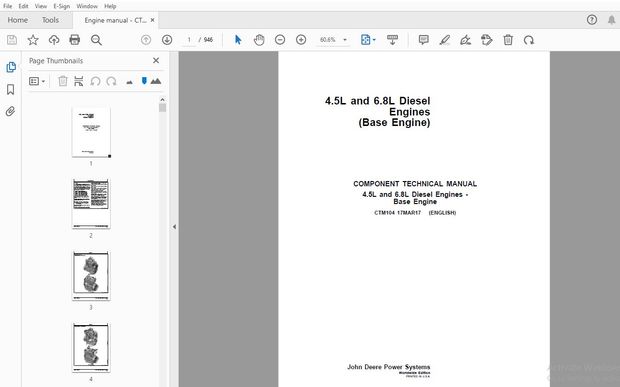The image size is (620, 387).
Task: Click the stamp tool icon
Action: click(487, 40)
